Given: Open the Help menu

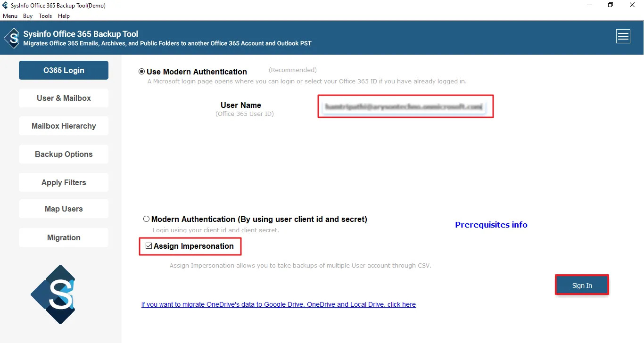Looking at the screenshot, I should 64,16.
